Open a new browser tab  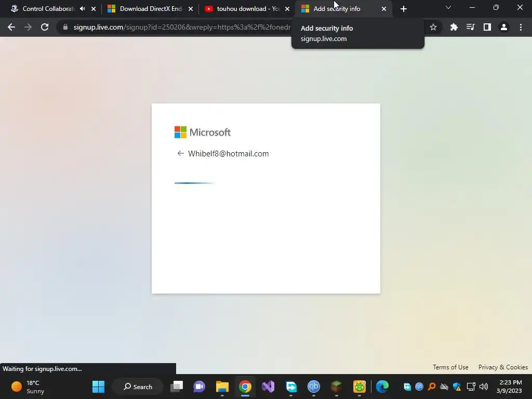(x=403, y=9)
